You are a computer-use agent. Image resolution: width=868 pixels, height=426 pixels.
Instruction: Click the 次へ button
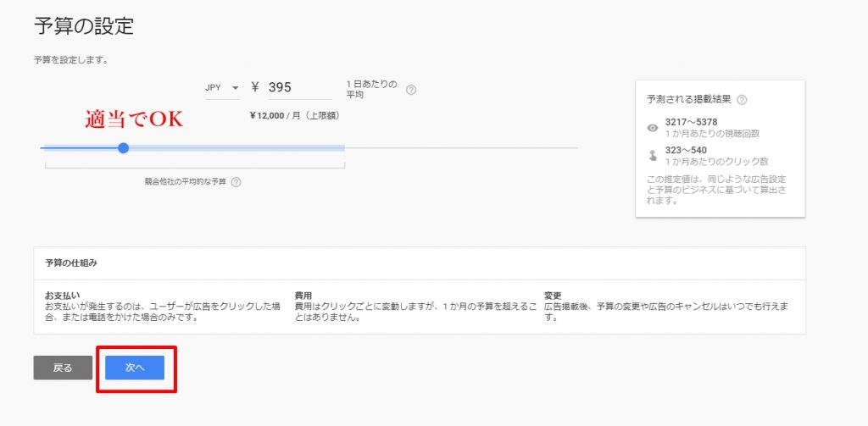(135, 368)
